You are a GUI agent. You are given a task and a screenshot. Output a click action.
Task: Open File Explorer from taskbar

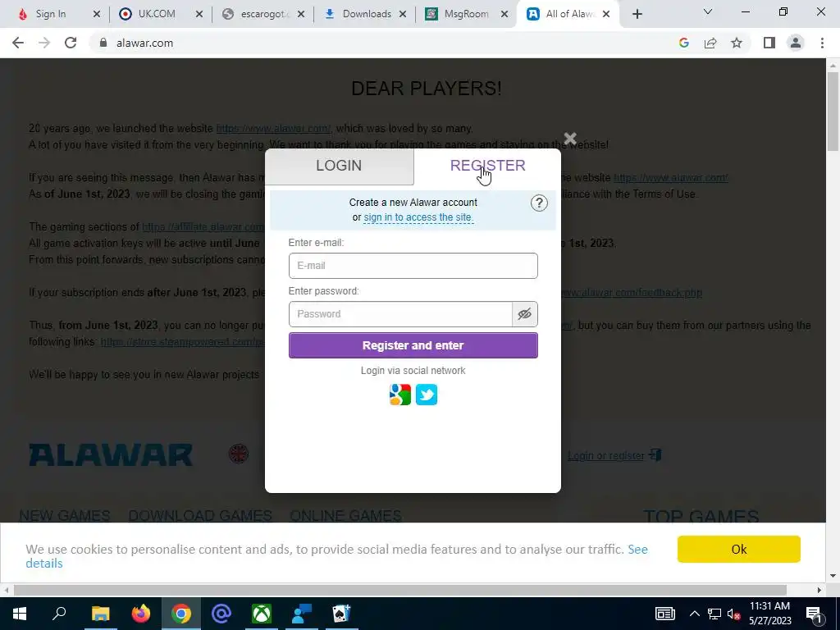point(100,614)
